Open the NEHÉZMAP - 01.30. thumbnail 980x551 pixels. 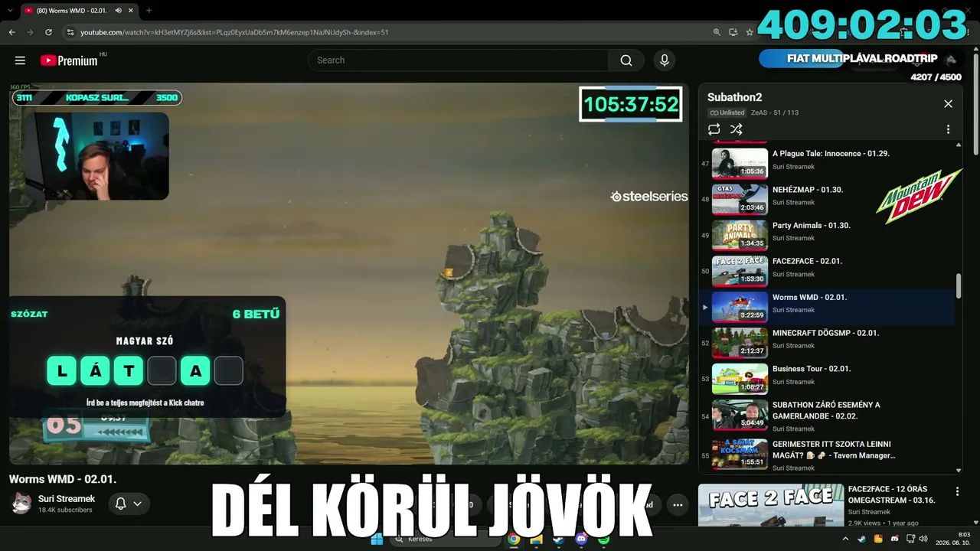point(740,199)
